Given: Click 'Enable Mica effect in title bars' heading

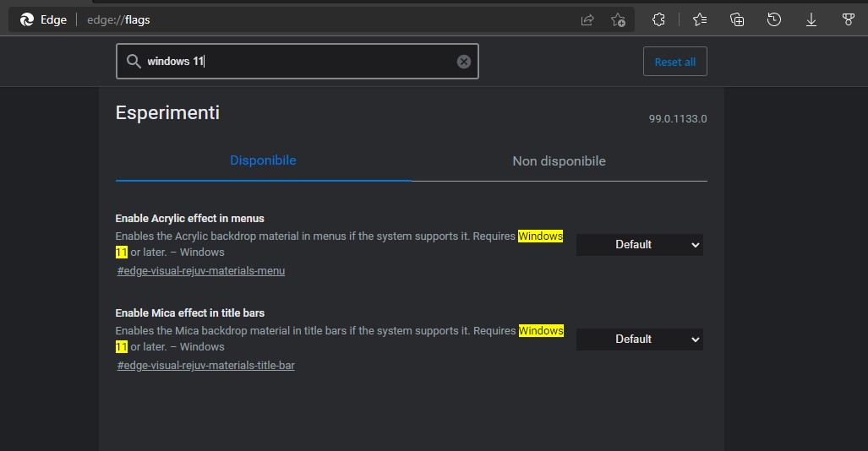Looking at the screenshot, I should (x=190, y=313).
